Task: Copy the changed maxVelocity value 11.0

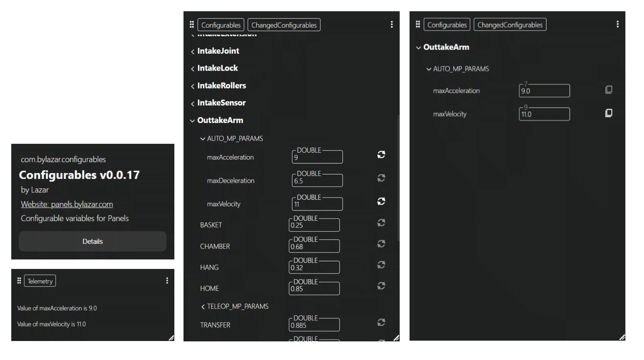Action: [609, 113]
